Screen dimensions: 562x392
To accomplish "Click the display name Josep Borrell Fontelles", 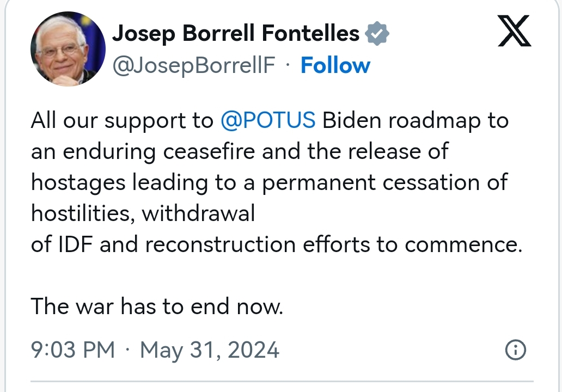I will pos(235,34).
